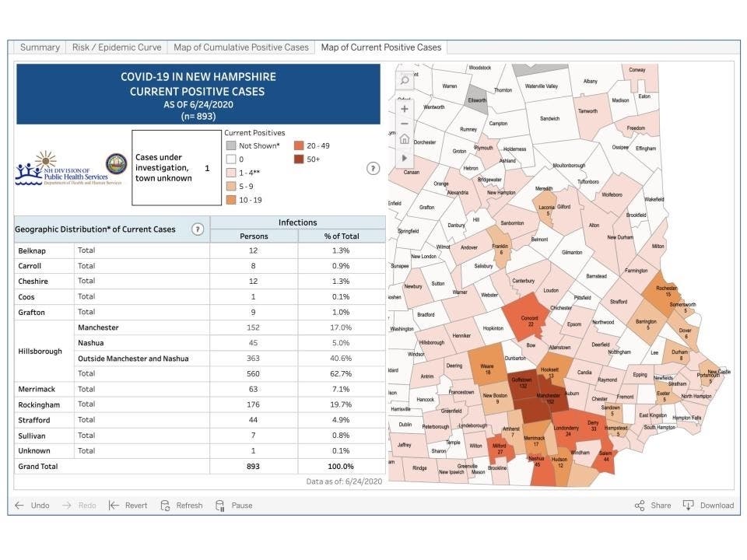Zoom in on the map with plus
This screenshot has width=747, height=560.
pos(405,109)
